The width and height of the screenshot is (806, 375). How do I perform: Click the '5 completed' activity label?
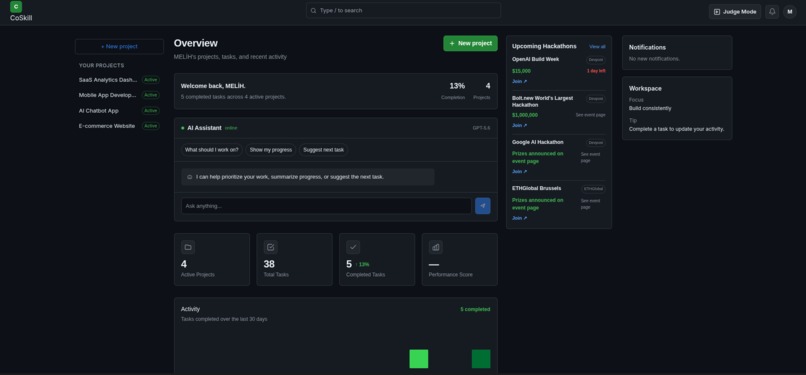pos(475,309)
